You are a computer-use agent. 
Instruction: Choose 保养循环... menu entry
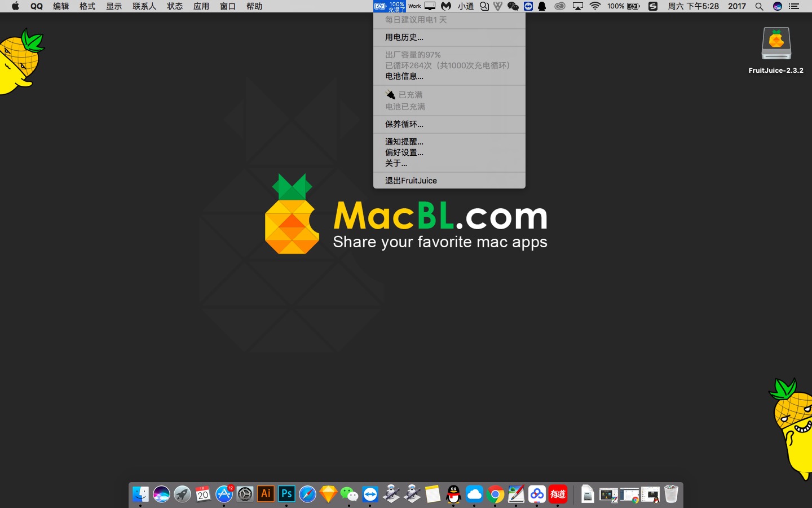pyautogui.click(x=449, y=124)
